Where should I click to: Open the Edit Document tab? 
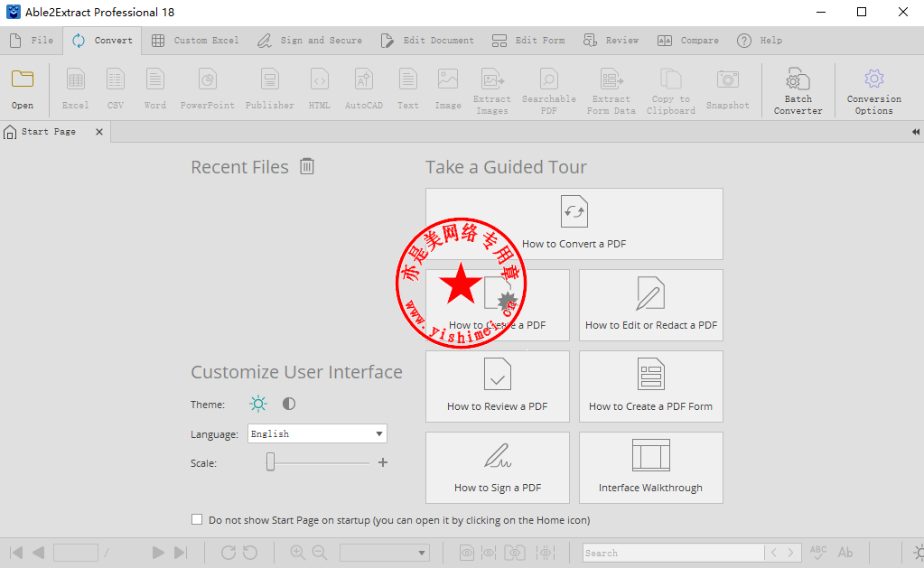[428, 41]
